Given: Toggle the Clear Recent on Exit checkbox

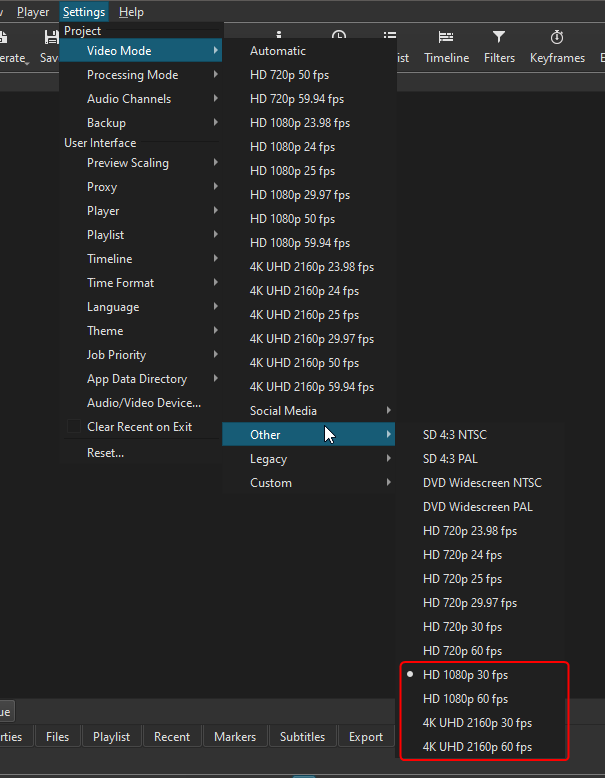Looking at the screenshot, I should 74,427.
